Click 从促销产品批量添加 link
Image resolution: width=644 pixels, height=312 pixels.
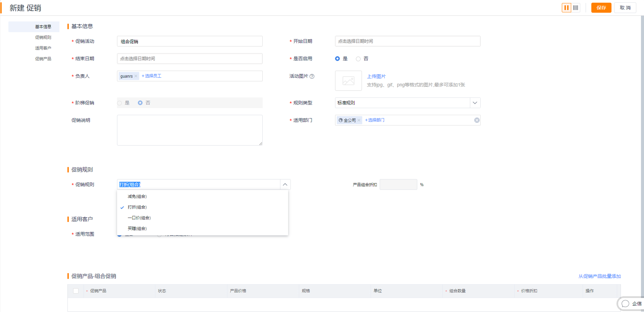click(600, 276)
